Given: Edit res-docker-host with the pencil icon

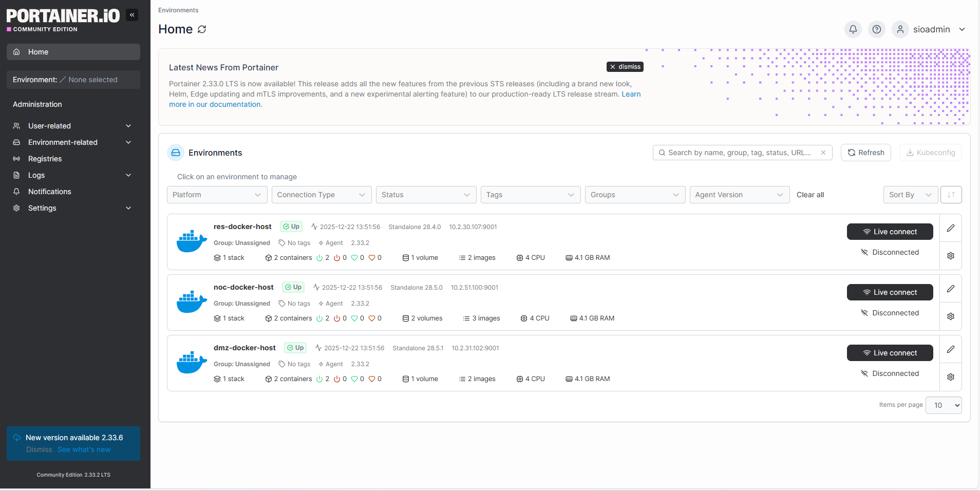Looking at the screenshot, I should [x=951, y=228].
